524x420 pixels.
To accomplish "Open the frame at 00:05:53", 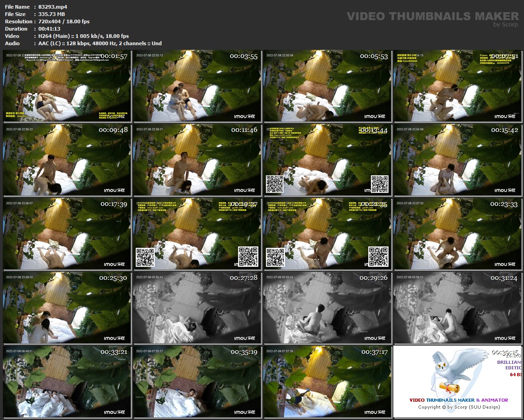I will [x=328, y=86].
